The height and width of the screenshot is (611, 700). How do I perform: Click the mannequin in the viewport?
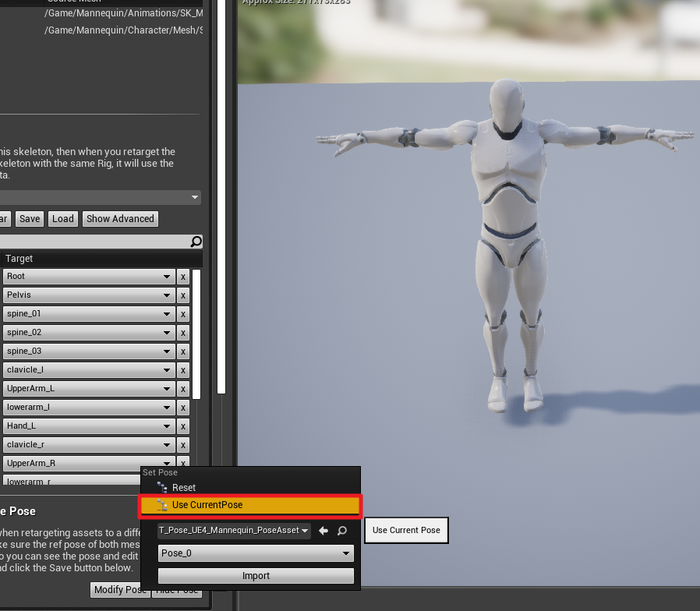coord(507,245)
